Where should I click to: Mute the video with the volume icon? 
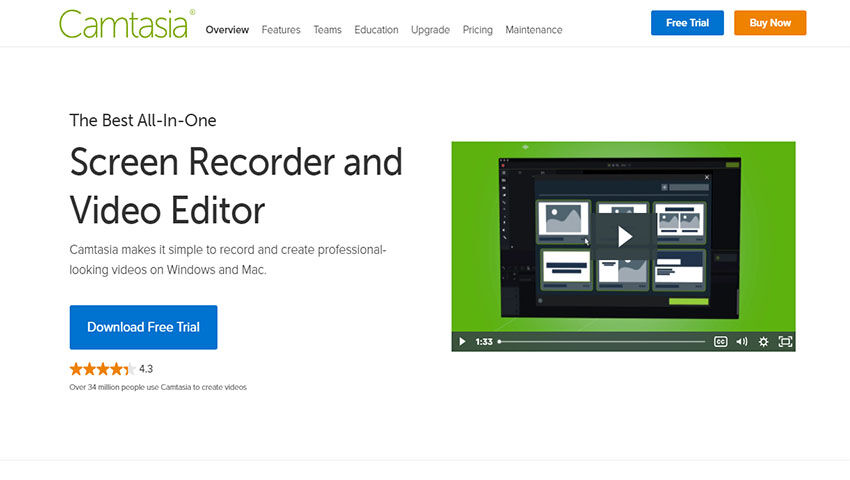pos(742,342)
